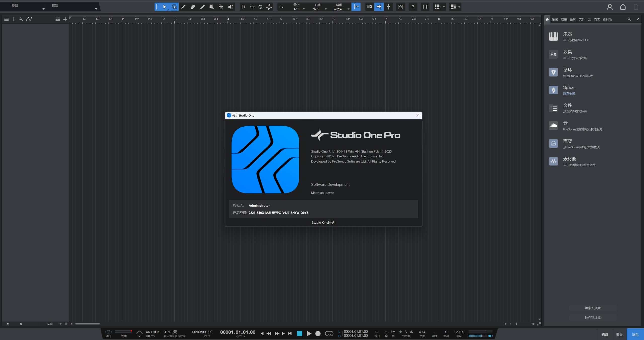The width and height of the screenshot is (644, 340).
Task: Open the track wrench options icon
Action: pos(21,19)
